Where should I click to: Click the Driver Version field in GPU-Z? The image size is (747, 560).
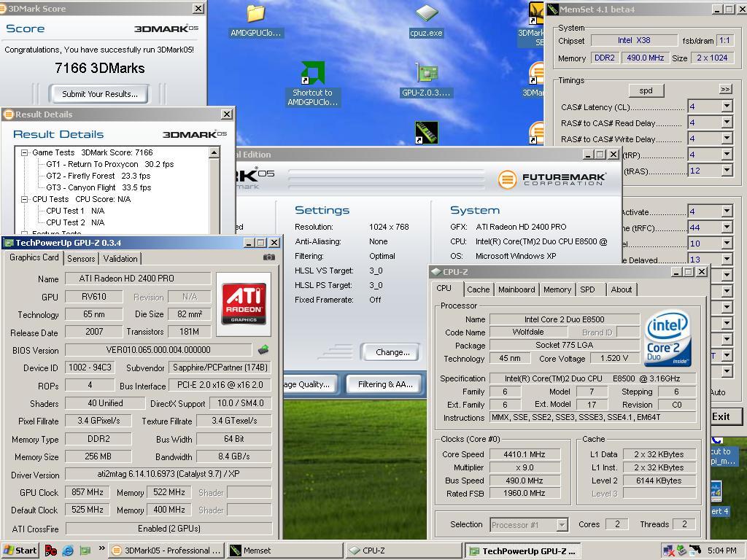click(x=169, y=474)
